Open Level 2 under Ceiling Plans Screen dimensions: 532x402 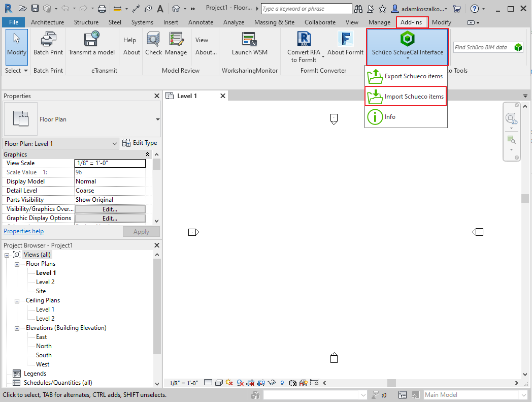coord(45,319)
